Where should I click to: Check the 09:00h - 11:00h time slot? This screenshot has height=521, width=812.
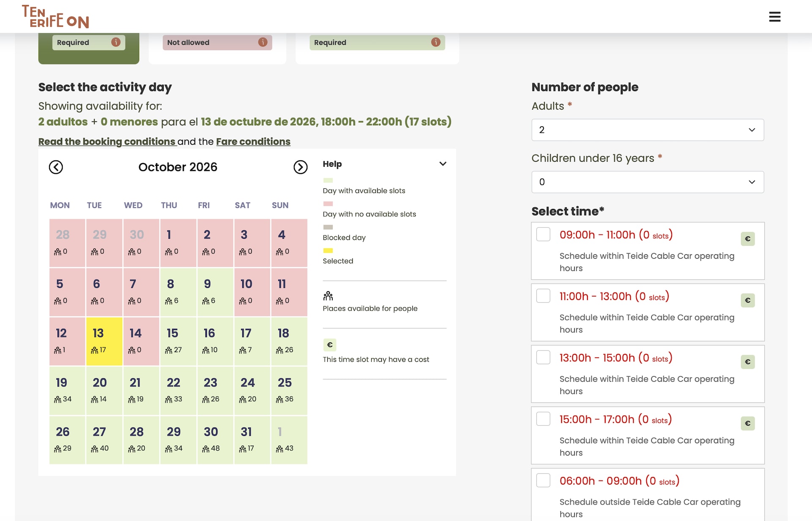(543, 234)
